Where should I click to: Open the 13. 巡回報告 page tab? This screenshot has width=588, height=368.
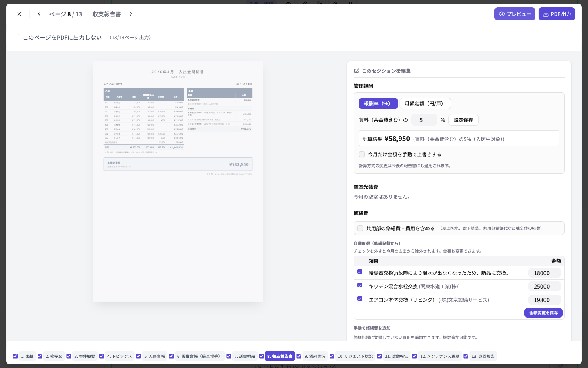click(x=483, y=356)
